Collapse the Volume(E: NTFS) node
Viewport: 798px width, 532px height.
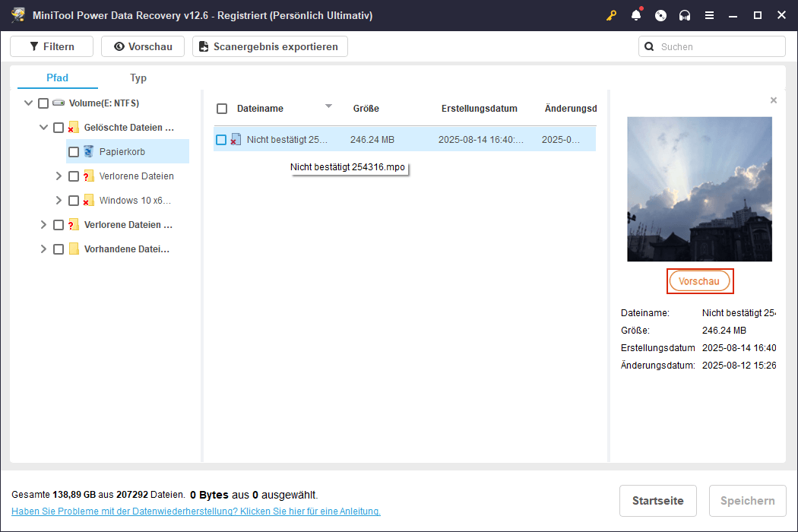29,103
